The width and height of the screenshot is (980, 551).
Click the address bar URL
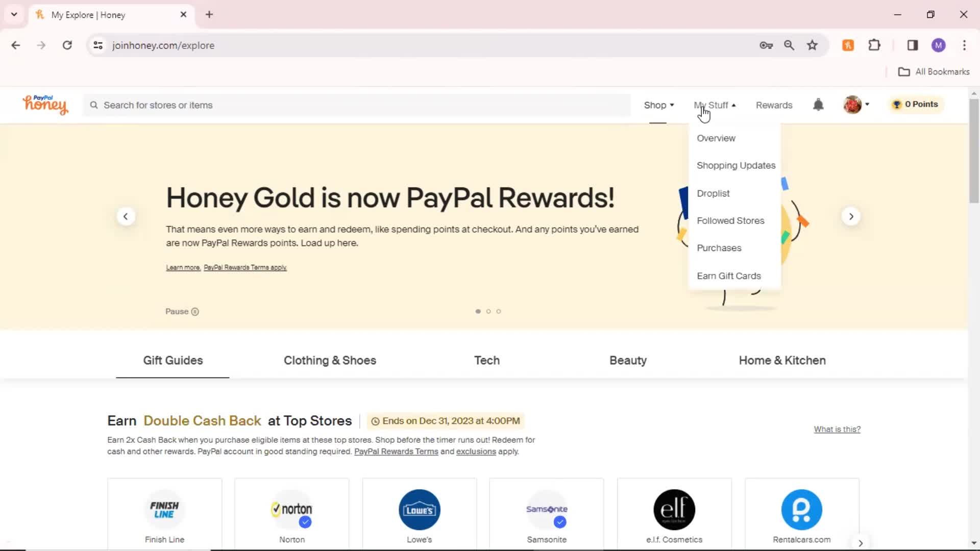point(163,45)
